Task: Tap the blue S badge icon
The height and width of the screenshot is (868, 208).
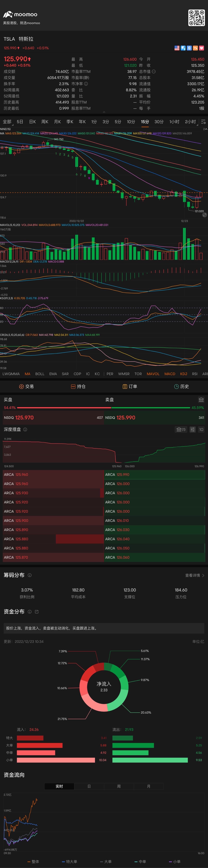Action: [x=189, y=48]
